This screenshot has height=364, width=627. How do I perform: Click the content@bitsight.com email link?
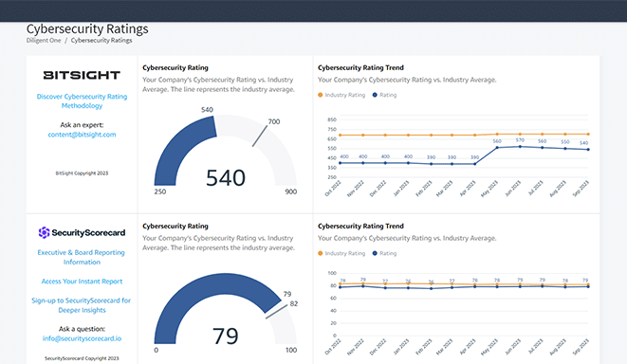click(82, 135)
